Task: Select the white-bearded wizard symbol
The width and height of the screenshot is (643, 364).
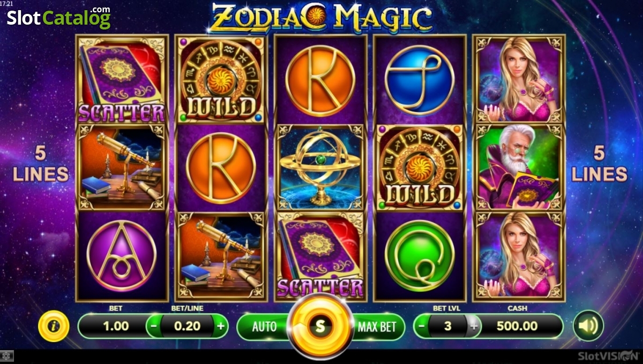Action: [519, 168]
